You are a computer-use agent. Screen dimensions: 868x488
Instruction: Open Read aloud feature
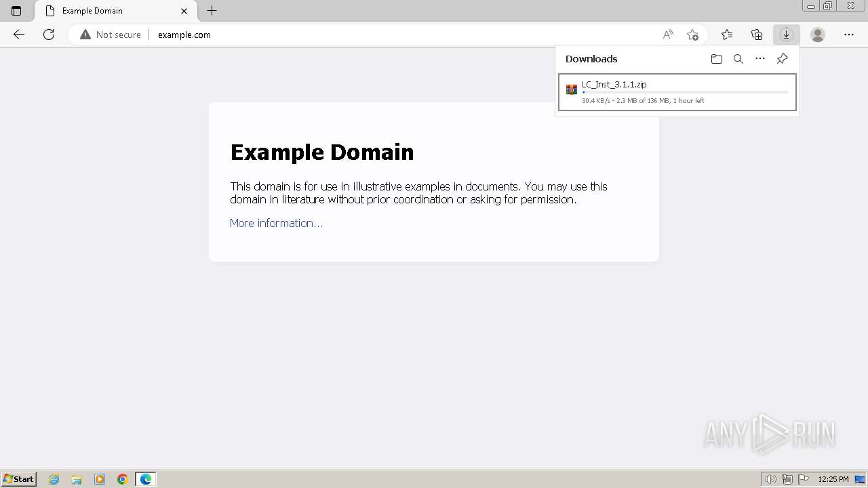tap(668, 35)
